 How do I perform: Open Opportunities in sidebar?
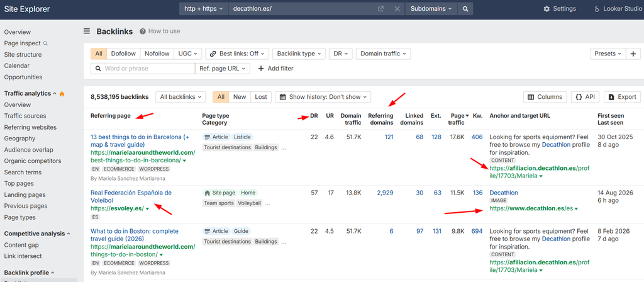pos(23,77)
